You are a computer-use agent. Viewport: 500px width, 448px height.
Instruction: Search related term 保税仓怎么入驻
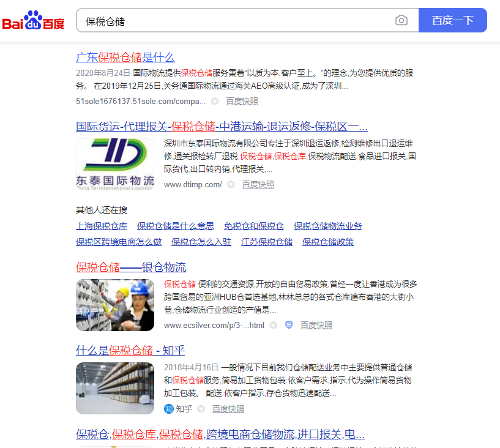click(201, 242)
